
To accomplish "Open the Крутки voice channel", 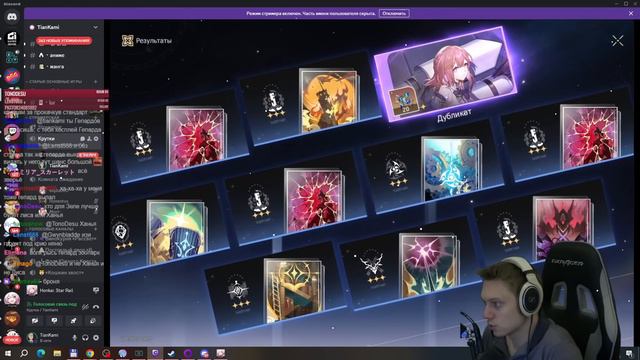I will tap(47, 139).
